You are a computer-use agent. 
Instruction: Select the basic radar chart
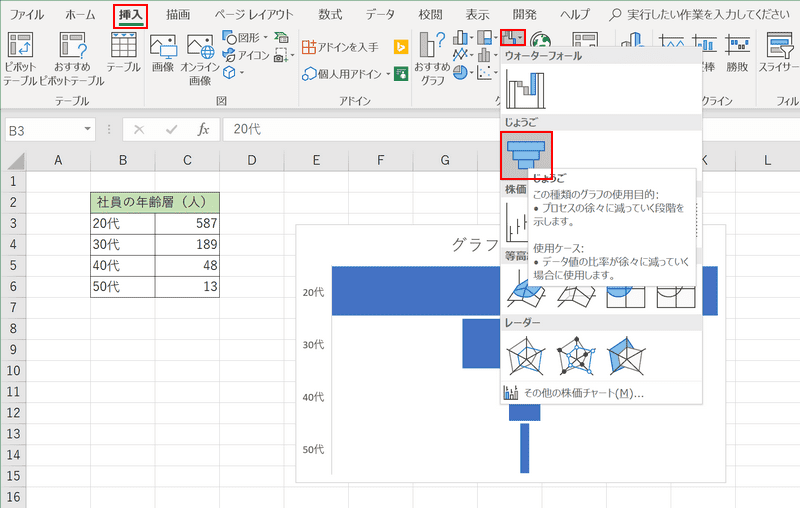[526, 355]
